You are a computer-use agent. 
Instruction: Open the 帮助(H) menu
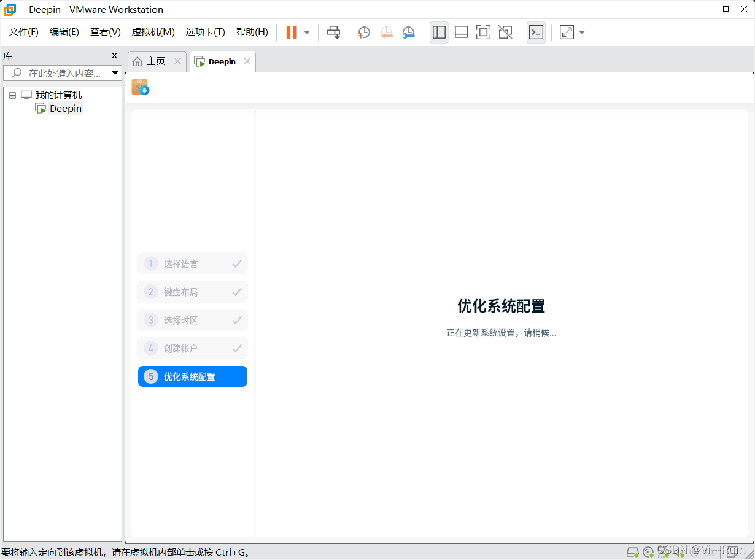click(252, 32)
